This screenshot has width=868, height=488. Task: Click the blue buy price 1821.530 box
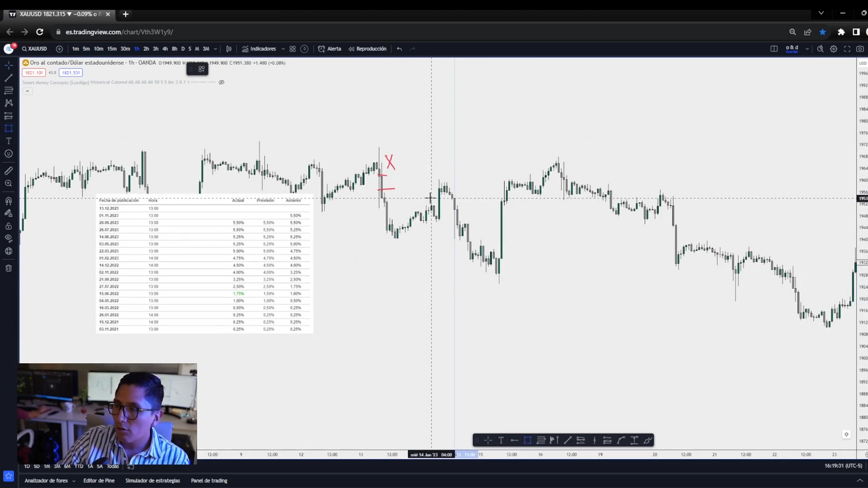point(70,73)
